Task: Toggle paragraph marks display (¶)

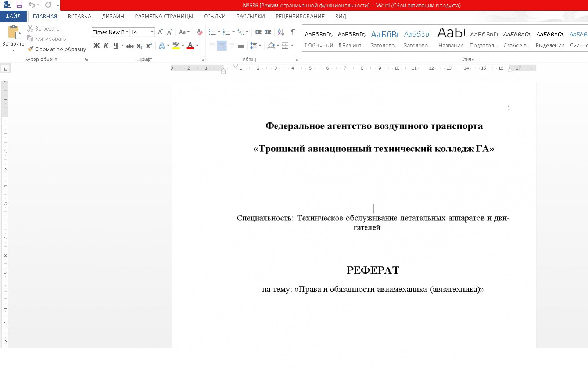Action: pyautogui.click(x=293, y=32)
